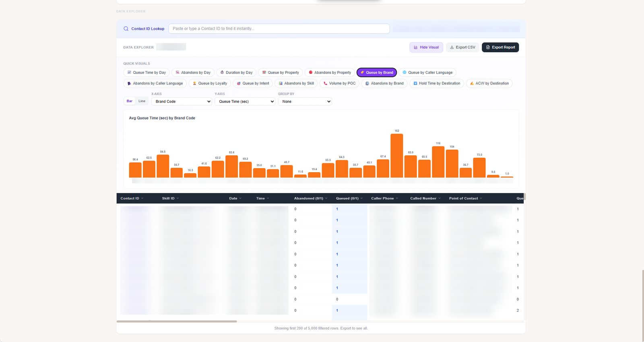Open Abandoned (0/1) column chevron

(x=326, y=198)
